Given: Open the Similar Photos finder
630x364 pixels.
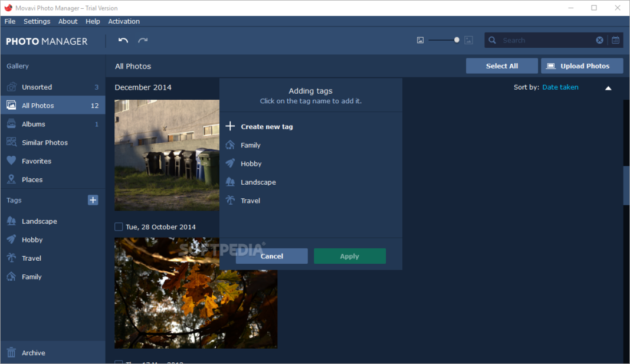Looking at the screenshot, I should tap(44, 142).
